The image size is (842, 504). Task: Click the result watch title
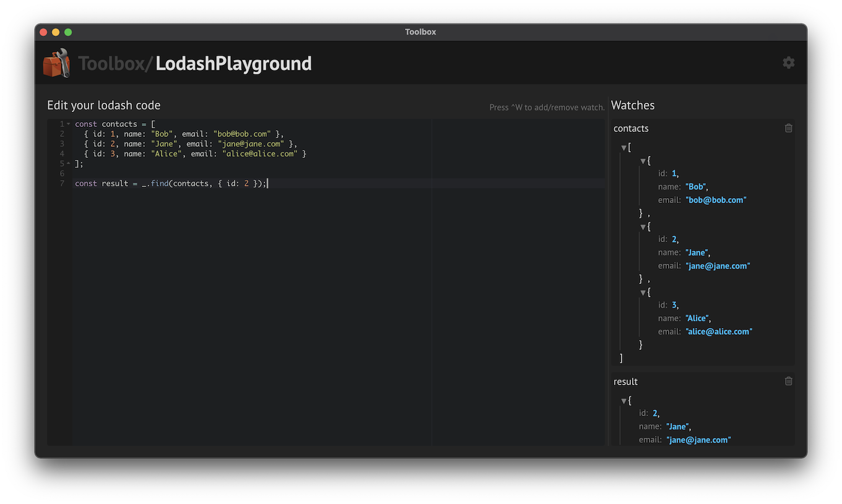click(x=625, y=381)
